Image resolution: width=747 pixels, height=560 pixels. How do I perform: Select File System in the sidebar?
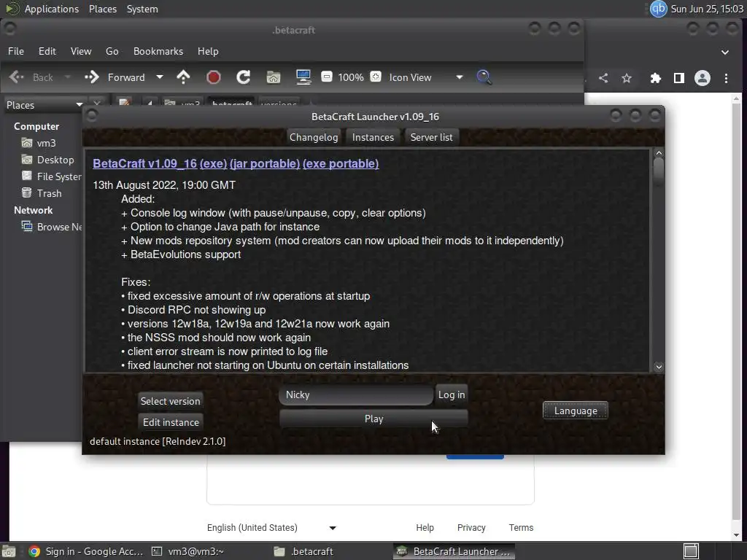(51, 176)
